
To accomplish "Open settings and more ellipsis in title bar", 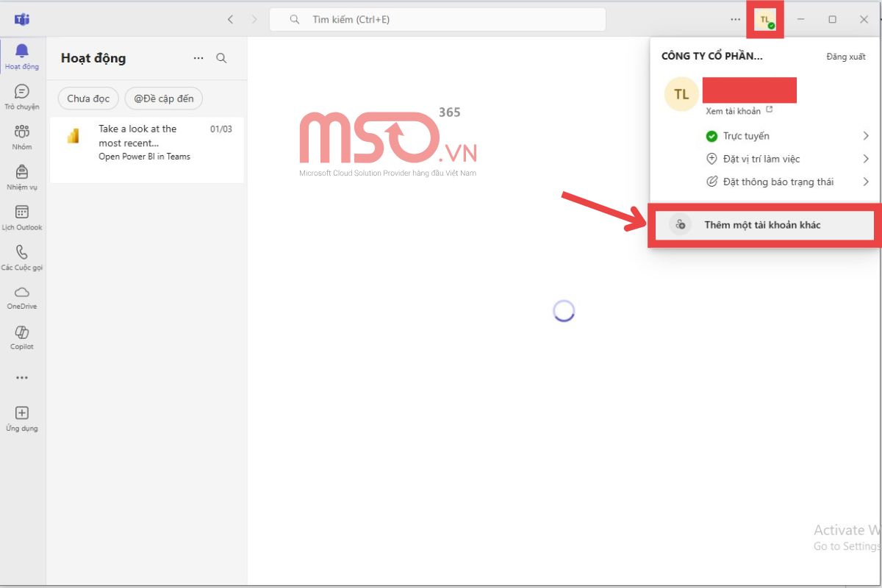I will [735, 20].
